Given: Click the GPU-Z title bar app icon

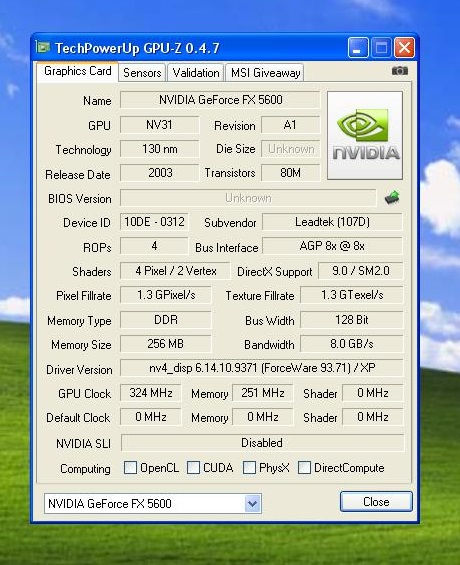Looking at the screenshot, I should [43, 48].
